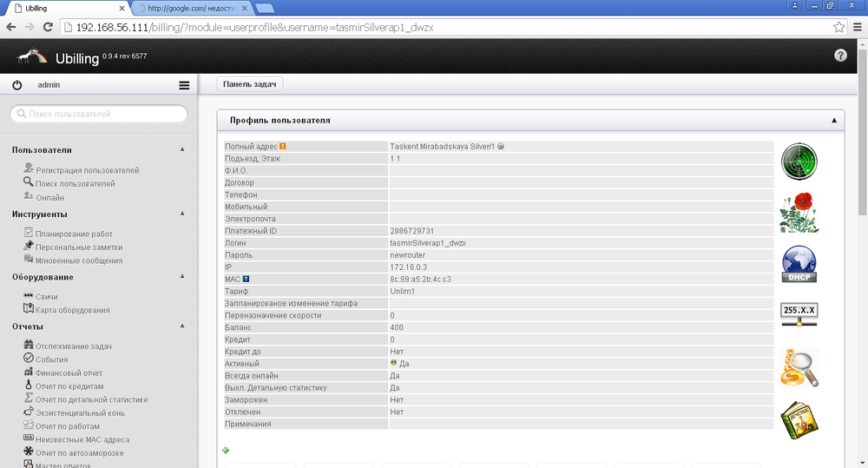Collapse the Инструменты sidebar section
The width and height of the screenshot is (868, 468).
182,214
